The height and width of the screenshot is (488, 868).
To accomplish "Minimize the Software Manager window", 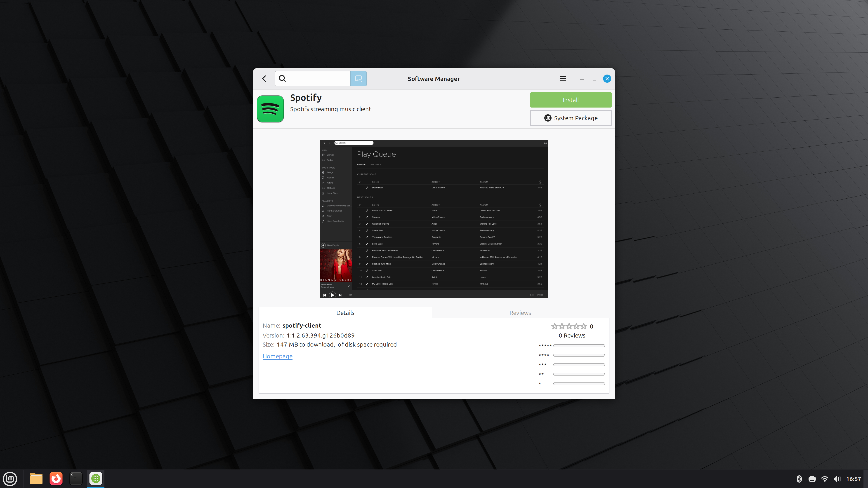I will pos(582,79).
